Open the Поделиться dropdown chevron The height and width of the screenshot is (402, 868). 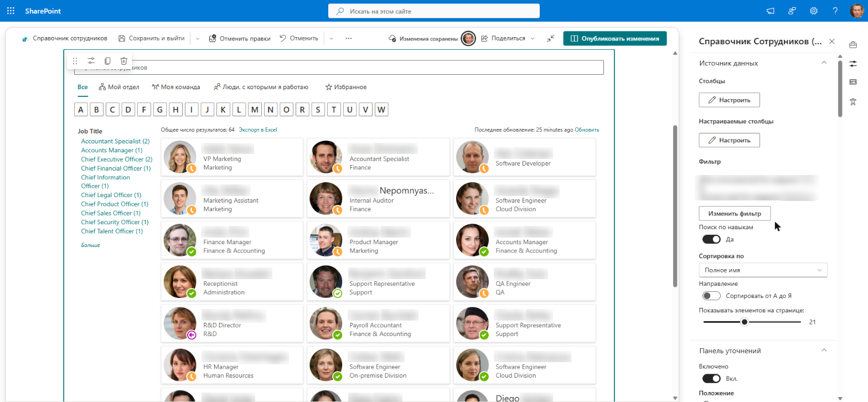pyautogui.click(x=533, y=38)
